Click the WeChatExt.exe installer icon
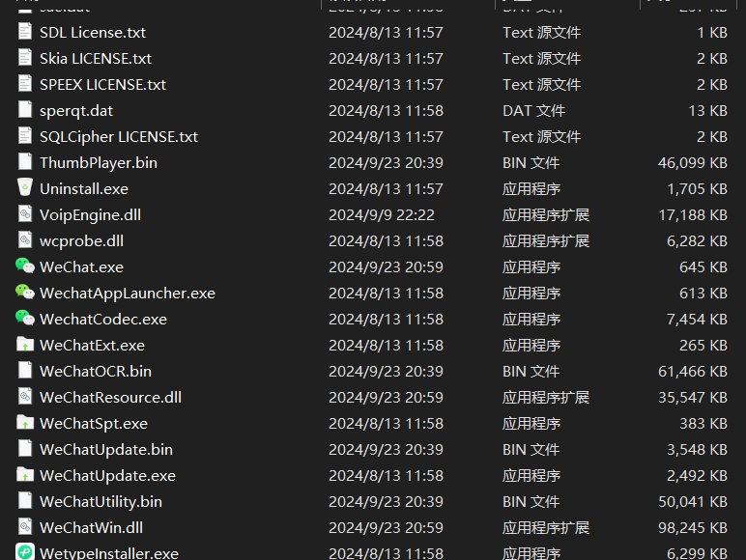 coord(25,344)
